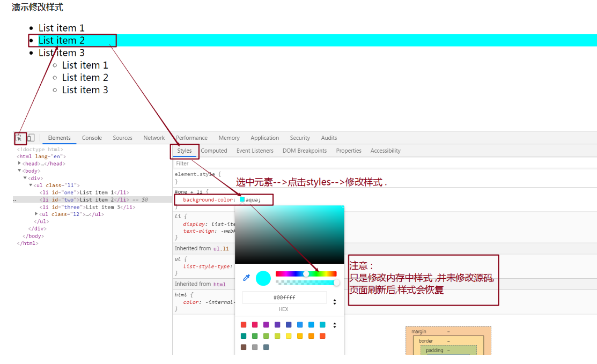597x364 pixels.
Task: Select the html lang="en" DOM row
Action: click(x=41, y=157)
